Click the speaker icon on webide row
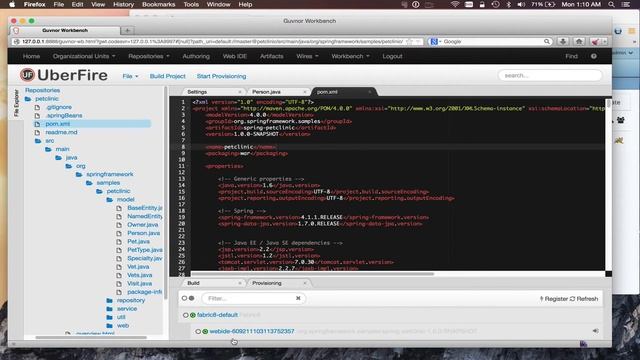Screen dimensions: 640x360 [596, 331]
